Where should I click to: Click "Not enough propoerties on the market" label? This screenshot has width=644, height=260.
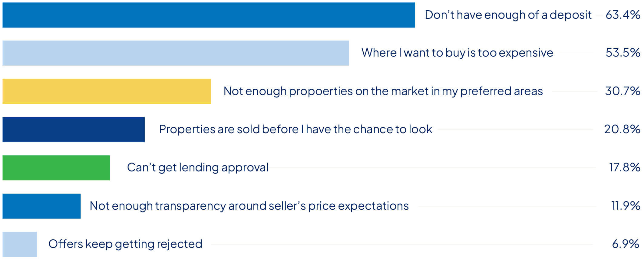point(383,91)
